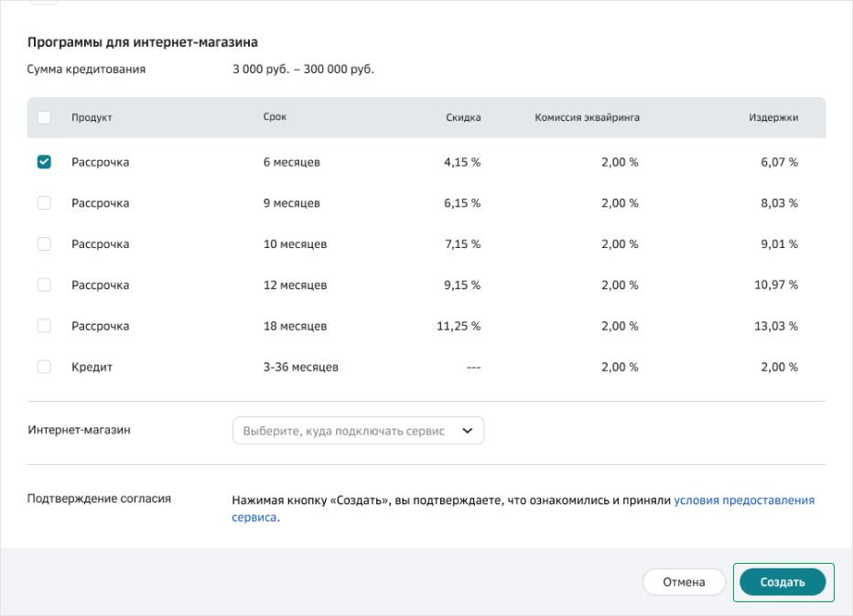The width and height of the screenshot is (853, 616).
Task: Open the условия предоставления сервиса link
Action: point(744,500)
